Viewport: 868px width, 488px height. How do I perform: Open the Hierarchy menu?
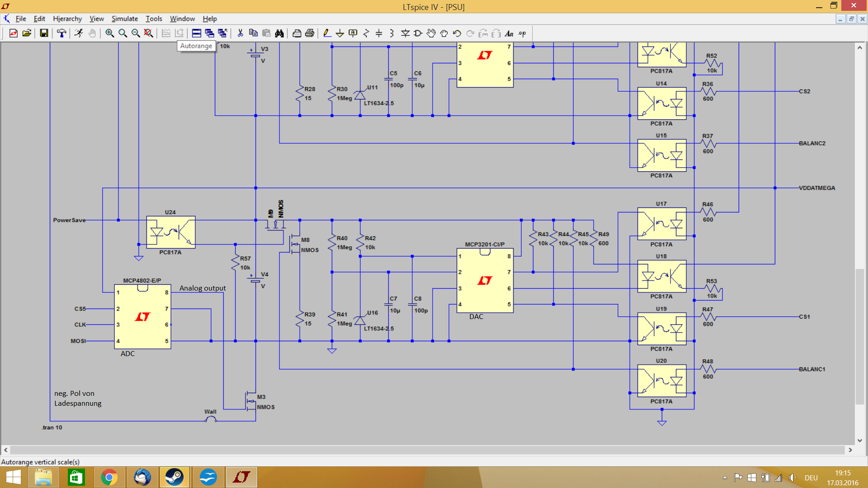[67, 19]
